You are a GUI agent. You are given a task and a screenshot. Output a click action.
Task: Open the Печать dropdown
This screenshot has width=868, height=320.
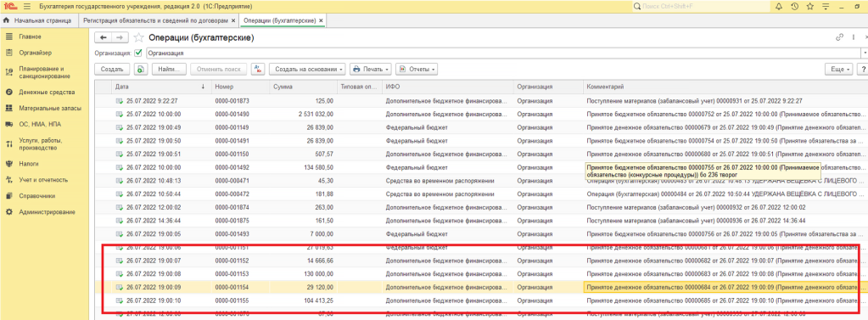click(x=370, y=70)
